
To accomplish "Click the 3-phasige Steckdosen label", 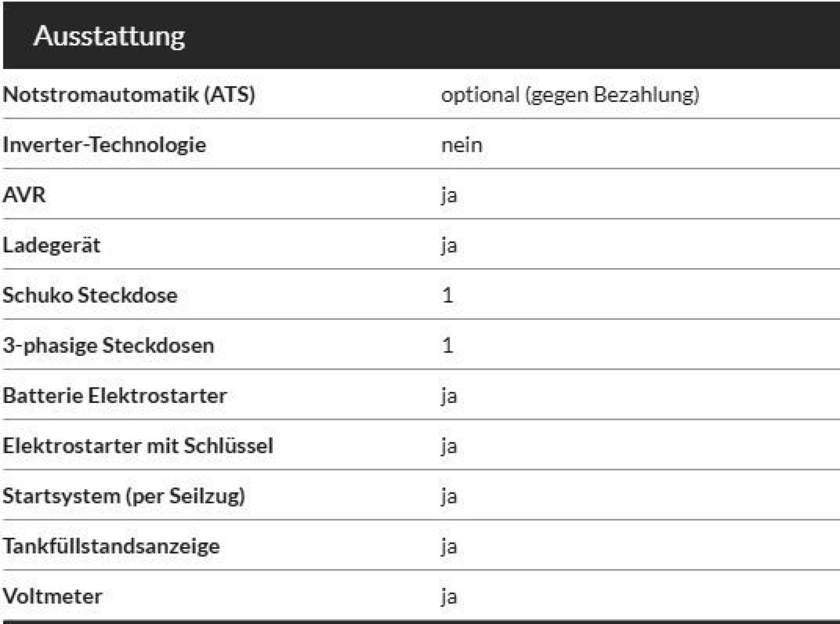I will (x=108, y=345).
